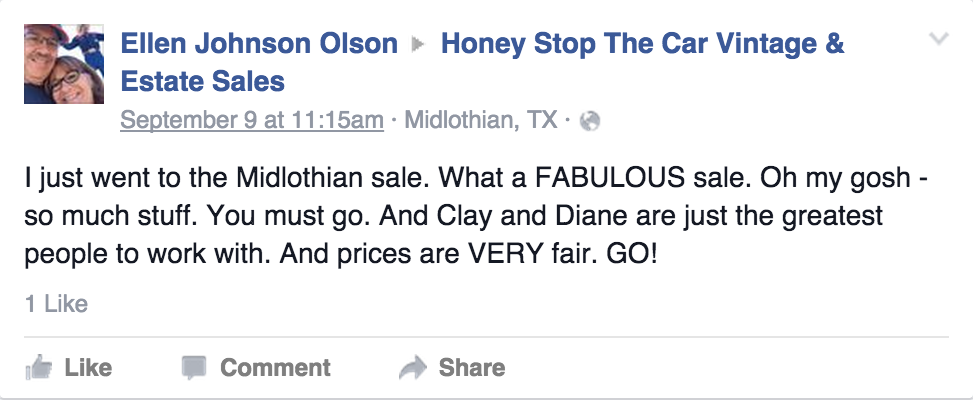Open the post options chevron dropdown
This screenshot has height=400, width=973.
pyautogui.click(x=938, y=40)
